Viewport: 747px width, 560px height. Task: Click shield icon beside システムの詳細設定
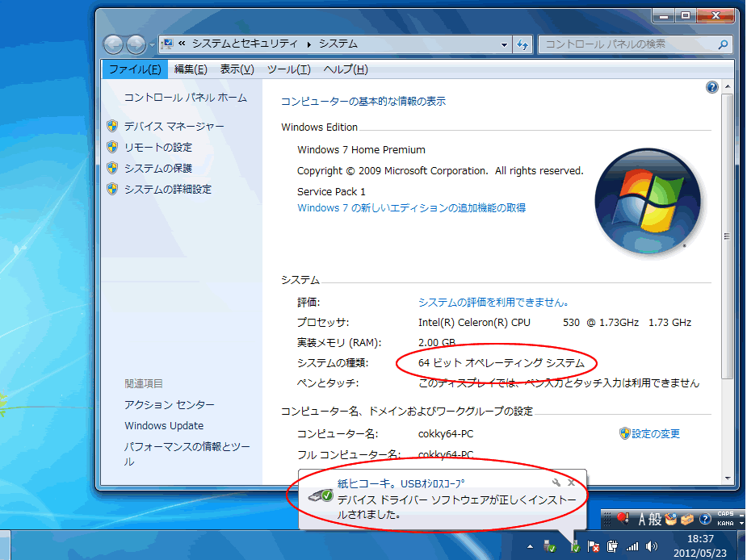click(112, 189)
